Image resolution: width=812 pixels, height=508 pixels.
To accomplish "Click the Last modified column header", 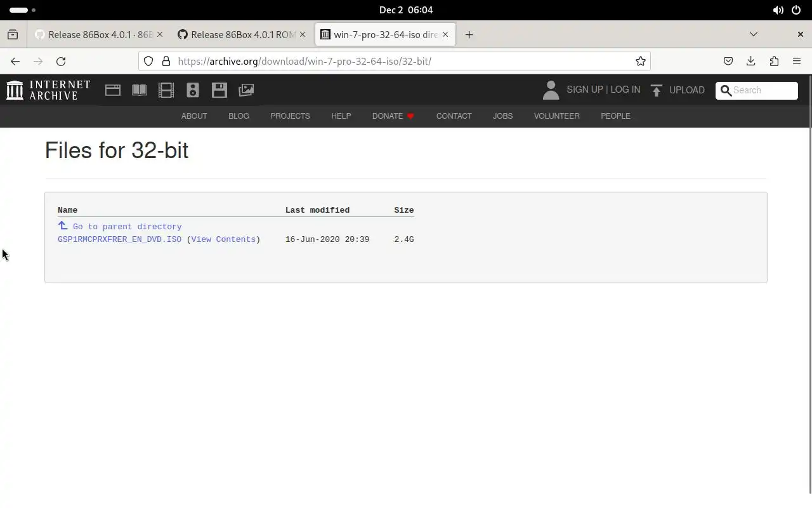I will (317, 210).
